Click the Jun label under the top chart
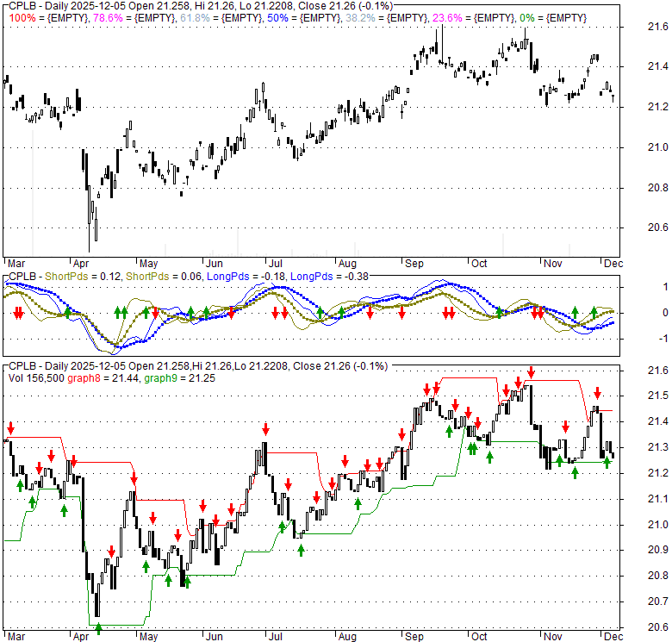 click(215, 264)
